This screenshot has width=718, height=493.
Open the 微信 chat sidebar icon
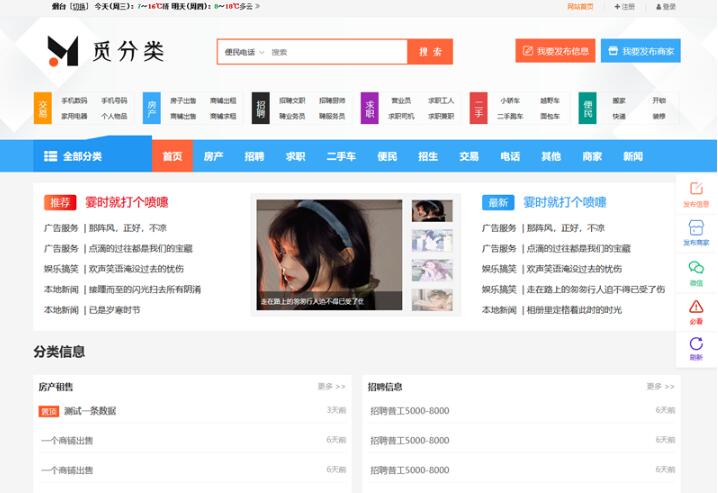point(696,273)
